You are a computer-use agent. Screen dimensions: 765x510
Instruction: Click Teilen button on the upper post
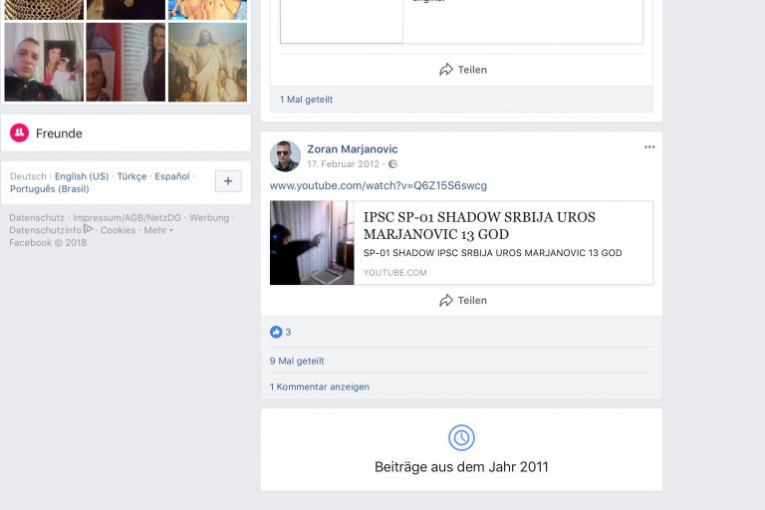[x=462, y=70]
